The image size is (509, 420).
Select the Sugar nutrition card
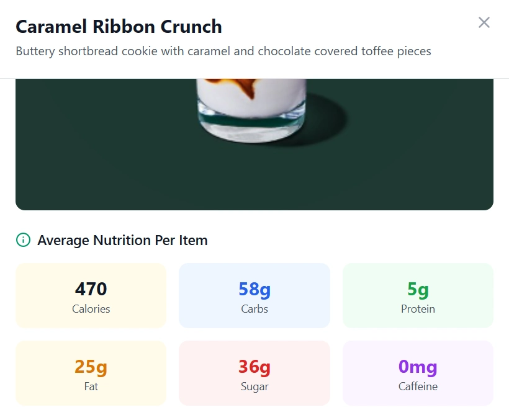pos(254,373)
